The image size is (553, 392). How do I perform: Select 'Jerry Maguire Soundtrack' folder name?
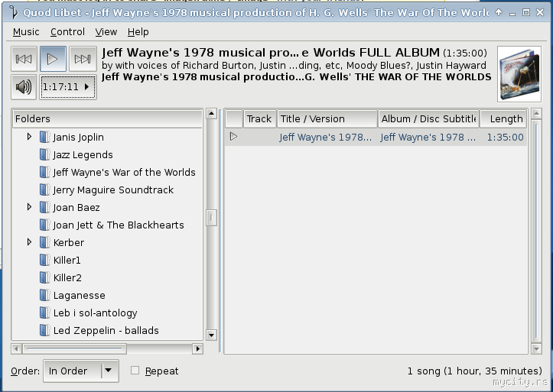[x=113, y=190]
